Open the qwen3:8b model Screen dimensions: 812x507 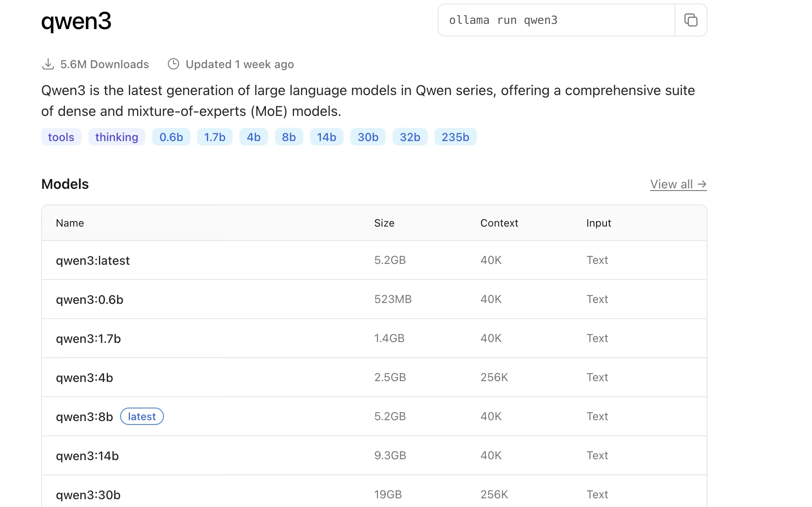85,417
